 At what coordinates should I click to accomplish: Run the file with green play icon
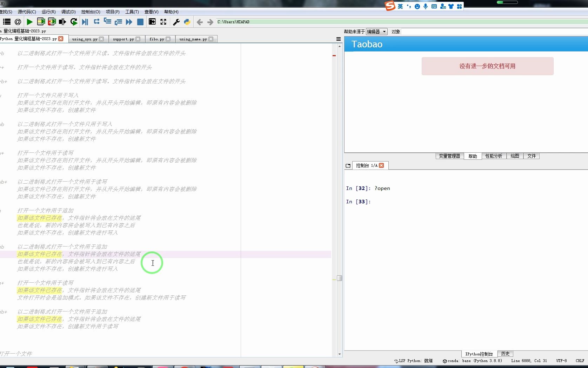30,22
